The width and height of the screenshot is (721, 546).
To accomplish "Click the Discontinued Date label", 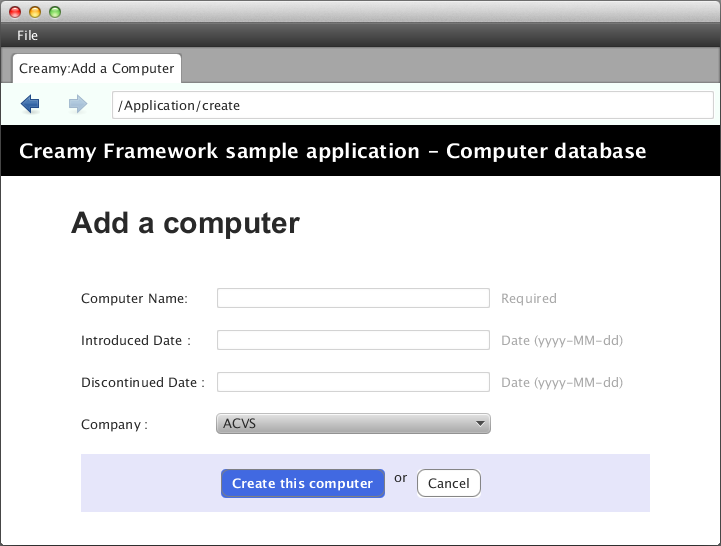I will 142,382.
